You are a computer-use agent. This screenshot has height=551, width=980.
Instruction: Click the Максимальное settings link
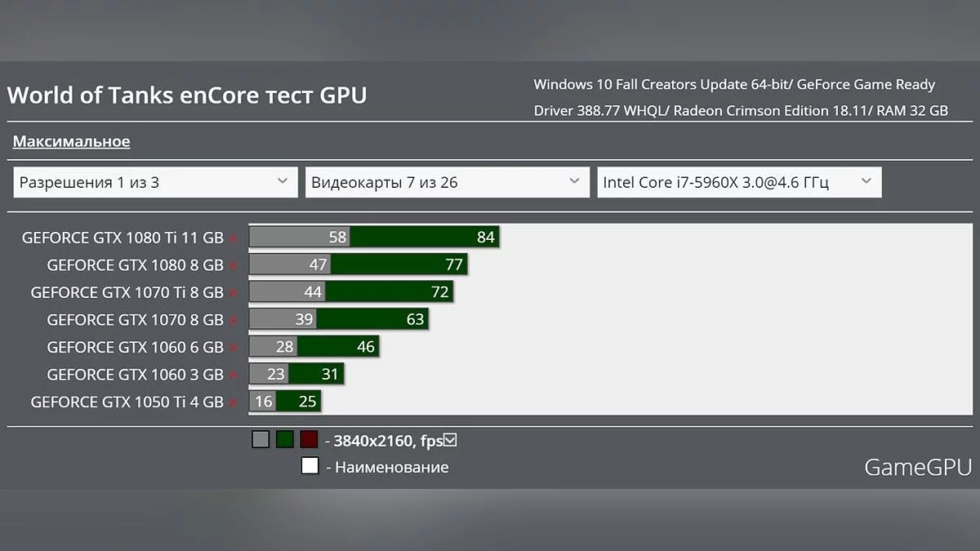click(x=71, y=141)
